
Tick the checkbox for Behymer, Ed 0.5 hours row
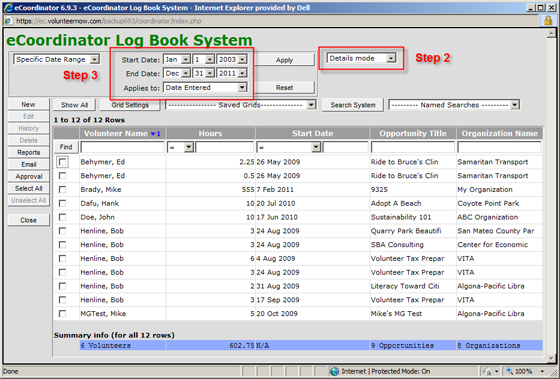click(x=62, y=176)
